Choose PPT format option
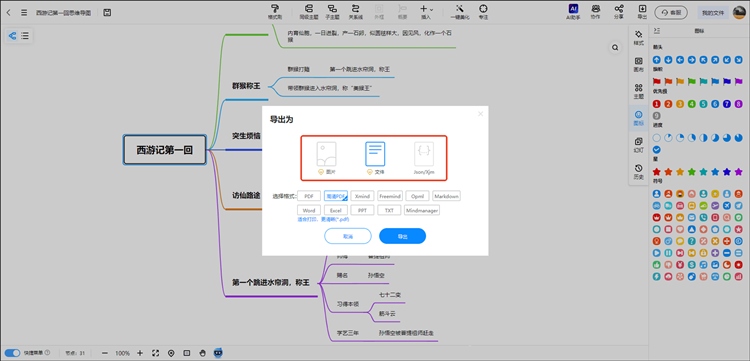Image resolution: width=750 pixels, height=361 pixels. point(362,210)
